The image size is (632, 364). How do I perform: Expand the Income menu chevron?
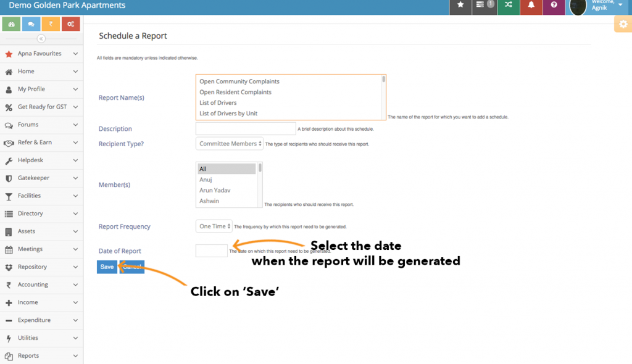coord(75,302)
